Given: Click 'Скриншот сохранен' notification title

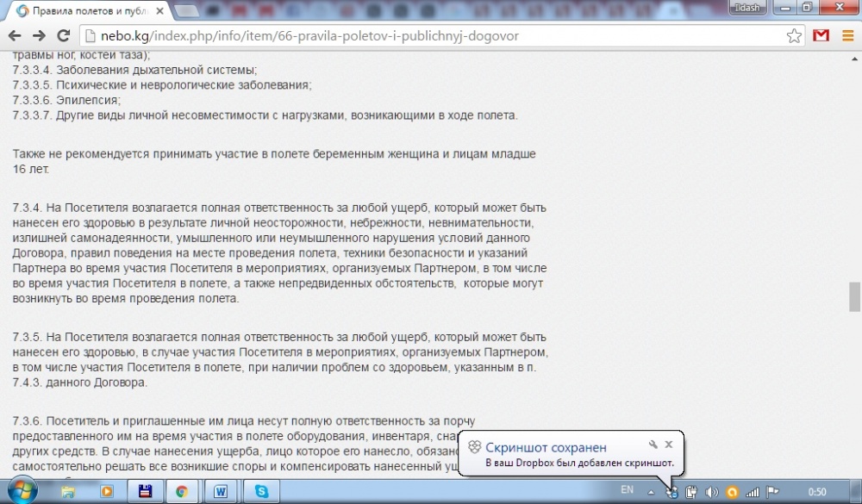Looking at the screenshot, I should (x=546, y=447).
